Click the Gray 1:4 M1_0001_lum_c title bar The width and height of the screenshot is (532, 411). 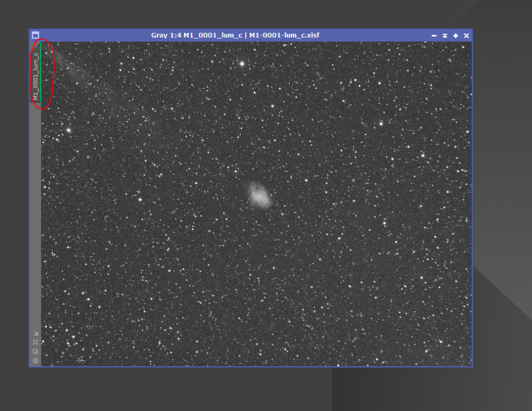point(235,35)
